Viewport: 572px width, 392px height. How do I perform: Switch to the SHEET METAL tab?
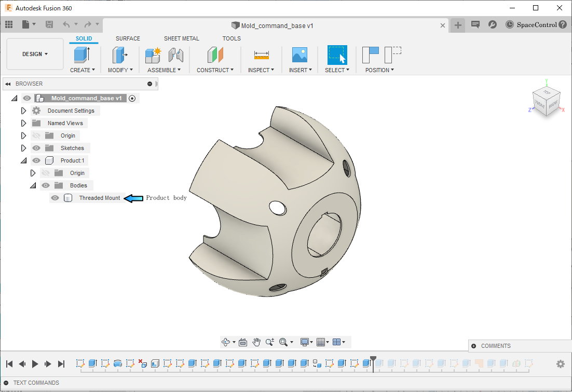tap(181, 38)
